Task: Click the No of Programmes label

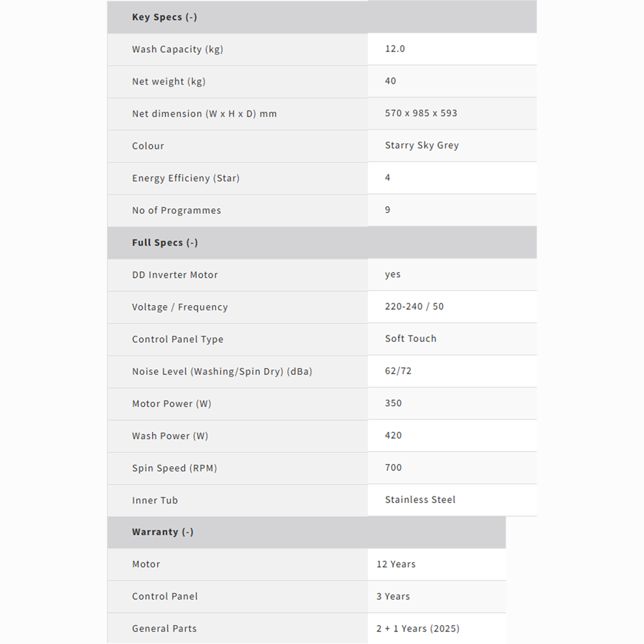Action: coord(176,211)
